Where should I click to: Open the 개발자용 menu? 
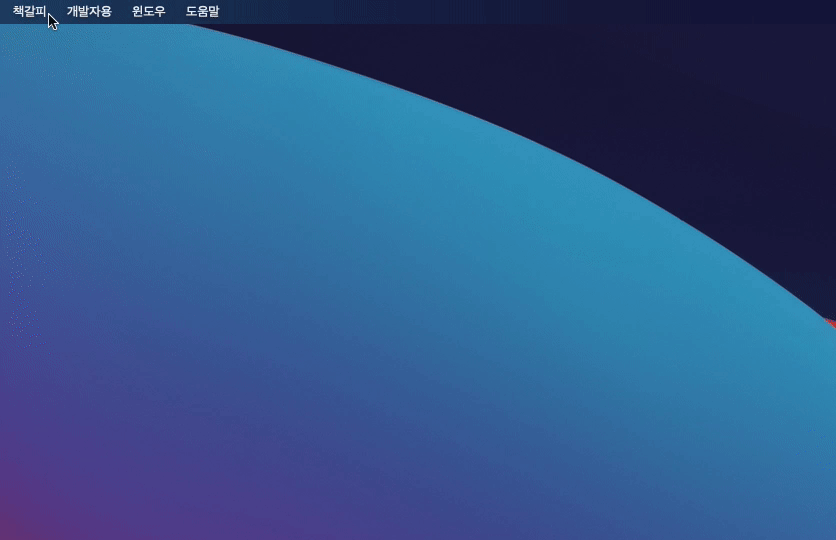point(89,11)
